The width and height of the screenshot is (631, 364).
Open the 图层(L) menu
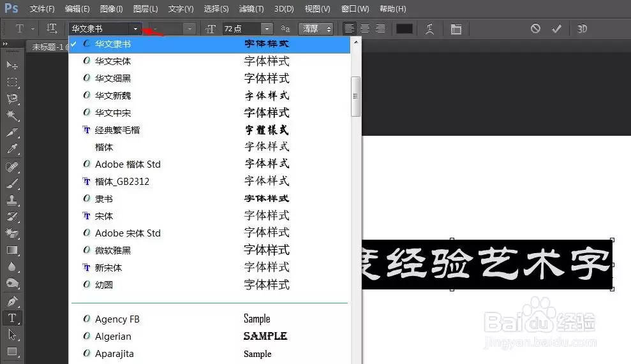pyautogui.click(x=145, y=8)
